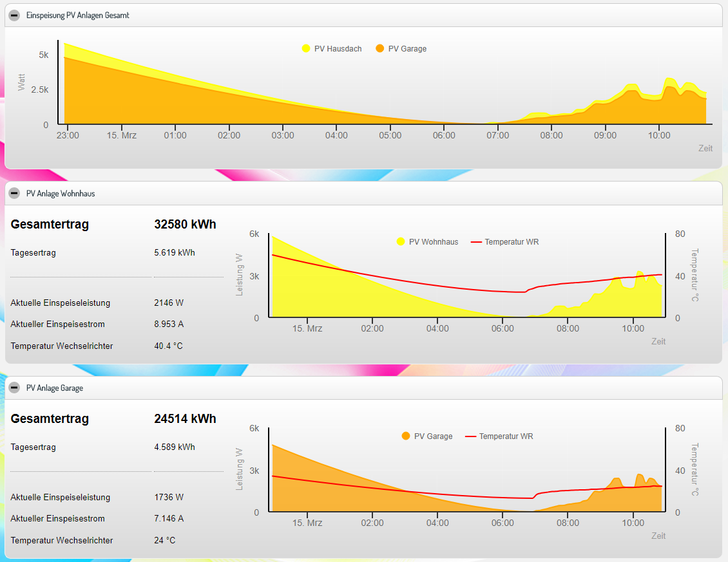The width and height of the screenshot is (728, 562).
Task: Click the panel title Einspeisung PV Anlagen Gesamt
Action: click(x=77, y=15)
